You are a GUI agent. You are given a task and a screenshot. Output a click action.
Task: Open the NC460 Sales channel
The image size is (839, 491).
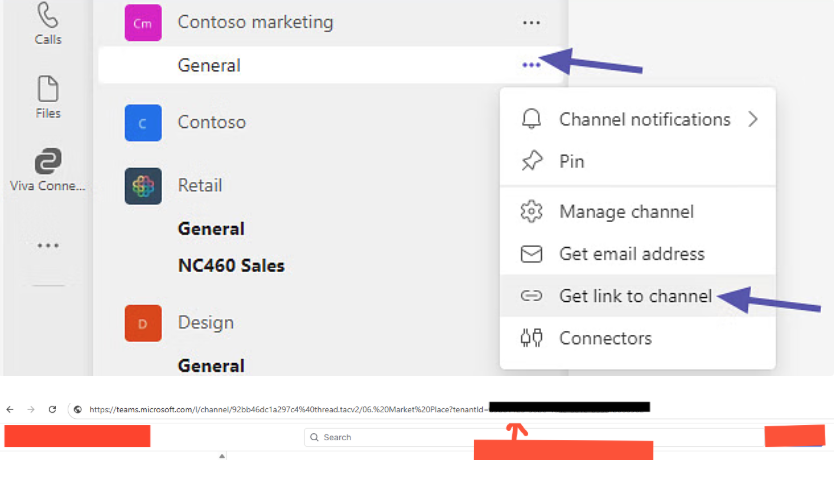coord(231,266)
